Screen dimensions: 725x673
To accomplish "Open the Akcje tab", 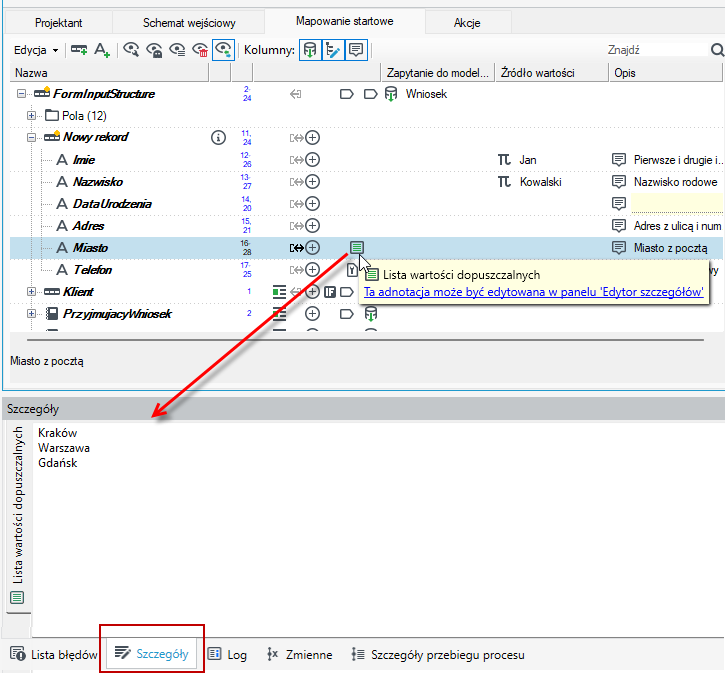I will tap(467, 23).
